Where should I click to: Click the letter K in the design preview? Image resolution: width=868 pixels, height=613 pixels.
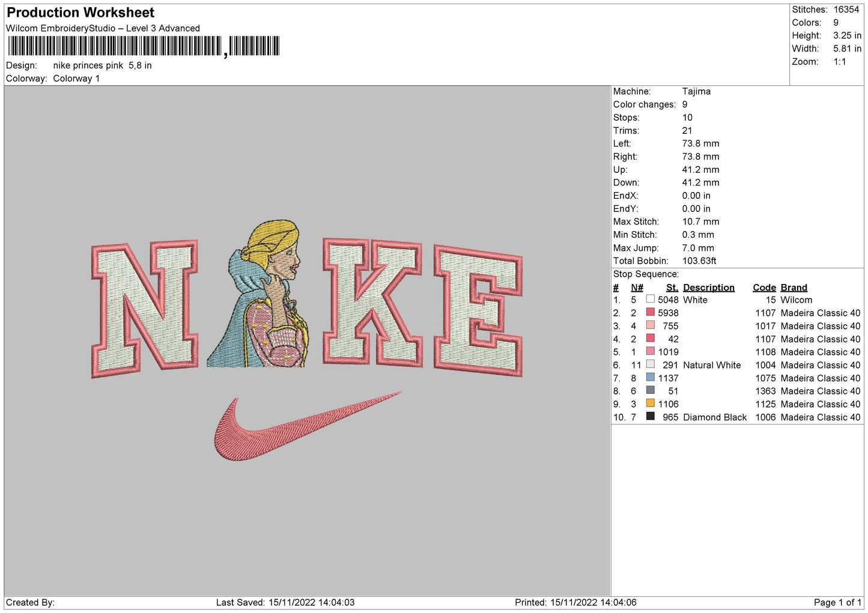[x=372, y=301]
